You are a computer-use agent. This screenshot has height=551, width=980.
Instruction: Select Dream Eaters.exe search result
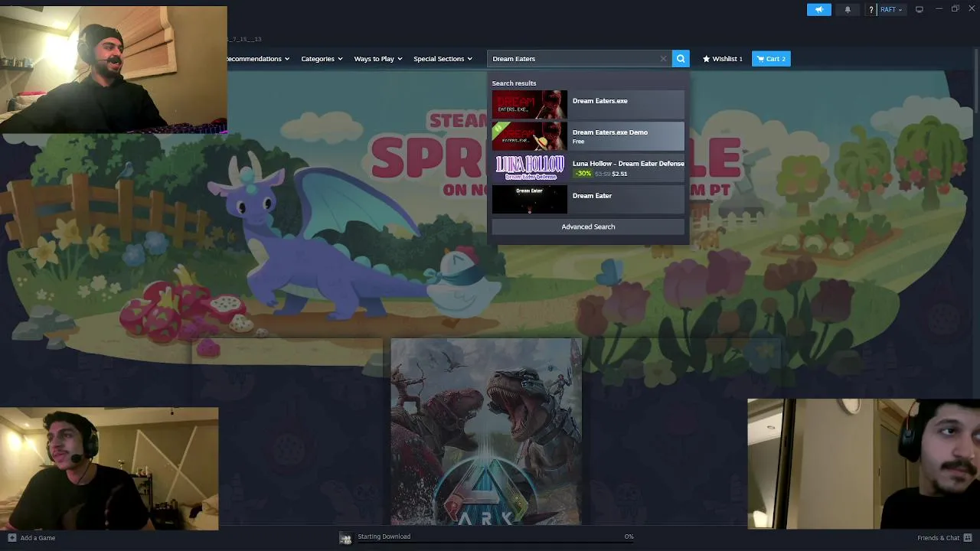pyautogui.click(x=588, y=105)
